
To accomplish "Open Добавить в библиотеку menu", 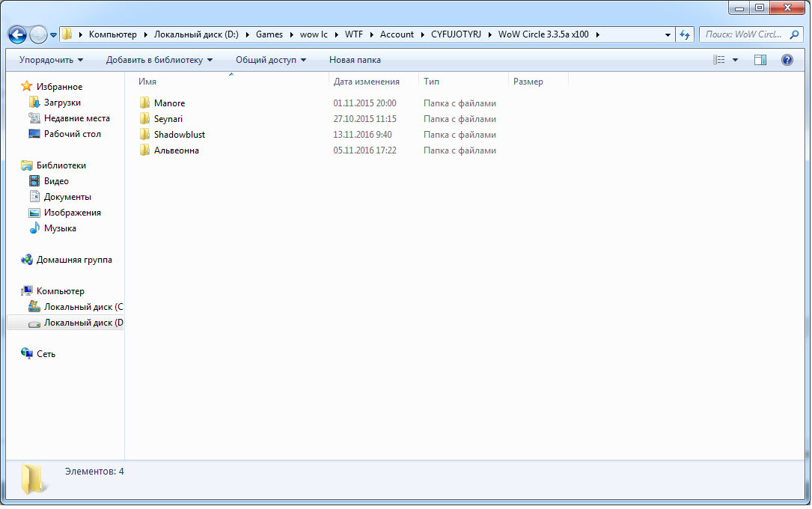I will (x=159, y=60).
